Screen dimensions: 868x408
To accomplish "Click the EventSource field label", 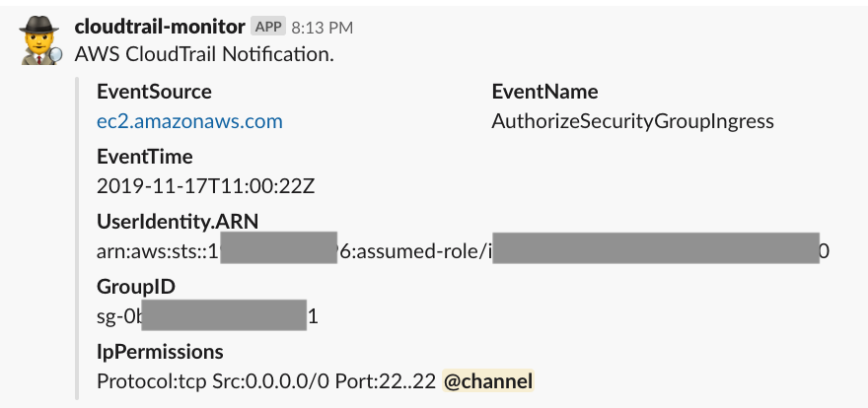I will (x=154, y=92).
